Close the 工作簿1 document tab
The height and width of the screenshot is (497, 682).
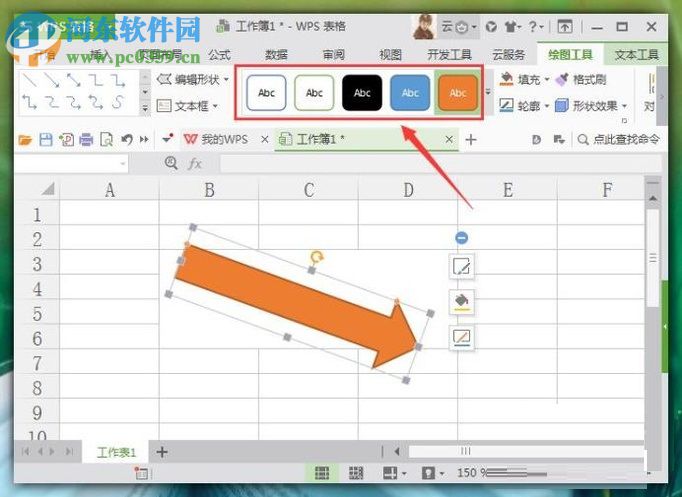449,140
